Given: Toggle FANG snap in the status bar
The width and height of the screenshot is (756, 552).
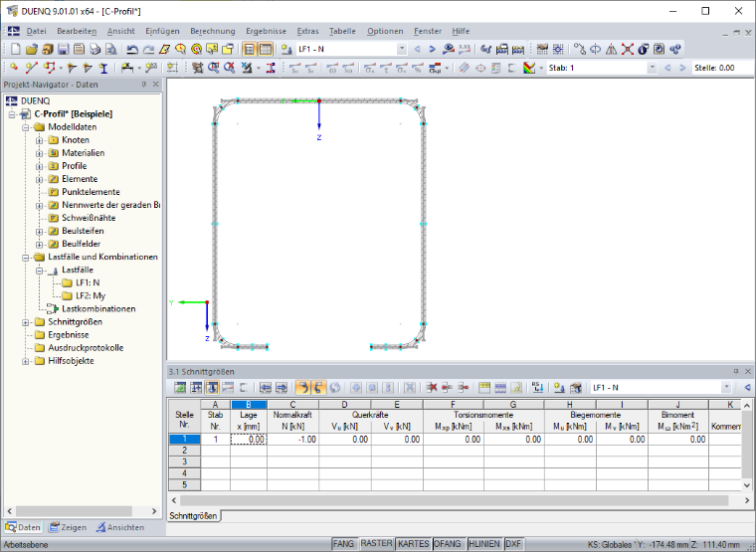Looking at the screenshot, I should [x=343, y=544].
